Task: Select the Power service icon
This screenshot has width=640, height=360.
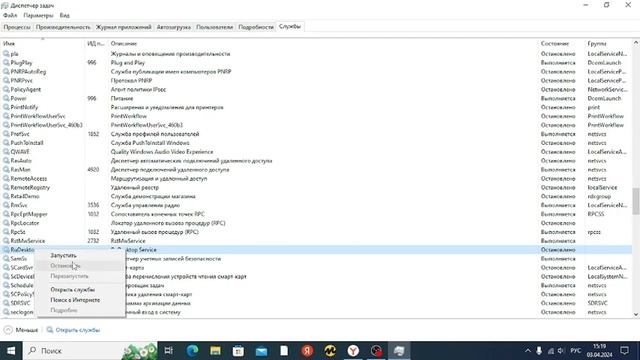Action: (x=6, y=98)
